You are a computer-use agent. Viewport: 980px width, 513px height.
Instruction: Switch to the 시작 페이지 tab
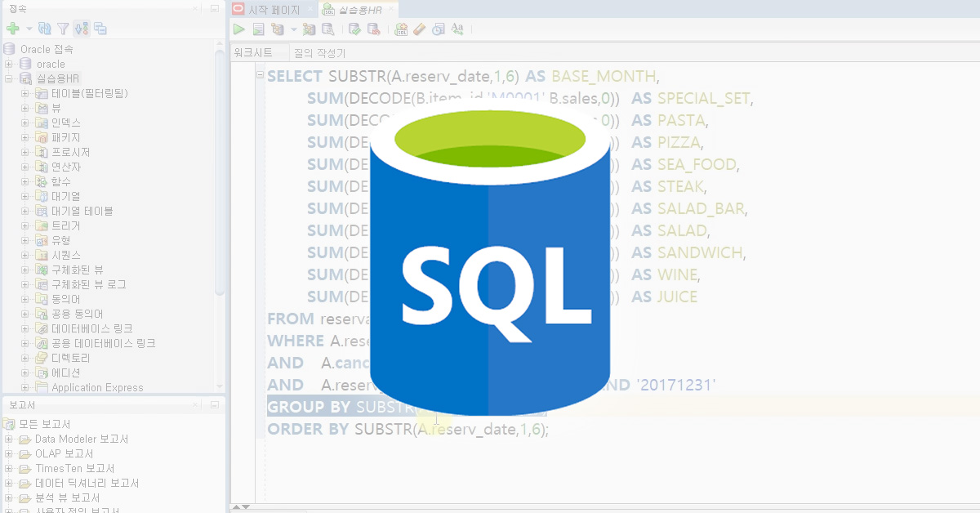274,9
